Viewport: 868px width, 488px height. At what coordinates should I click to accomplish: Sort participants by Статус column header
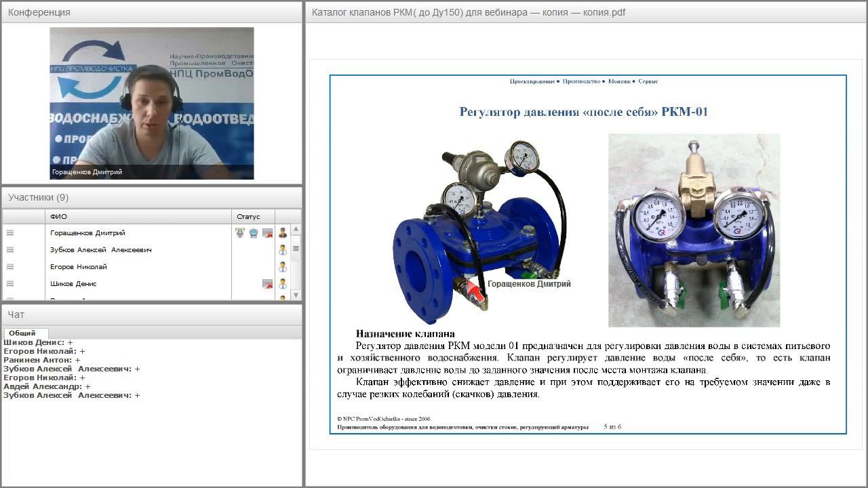[254, 216]
